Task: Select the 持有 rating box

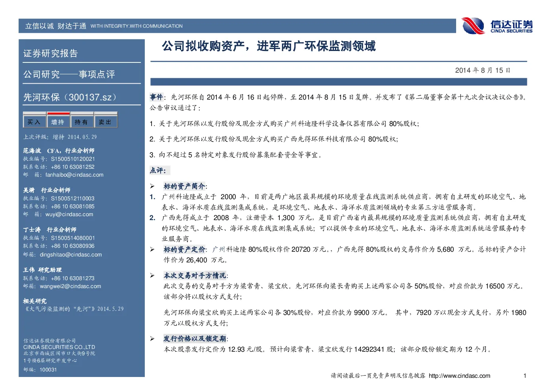Action: (82, 121)
